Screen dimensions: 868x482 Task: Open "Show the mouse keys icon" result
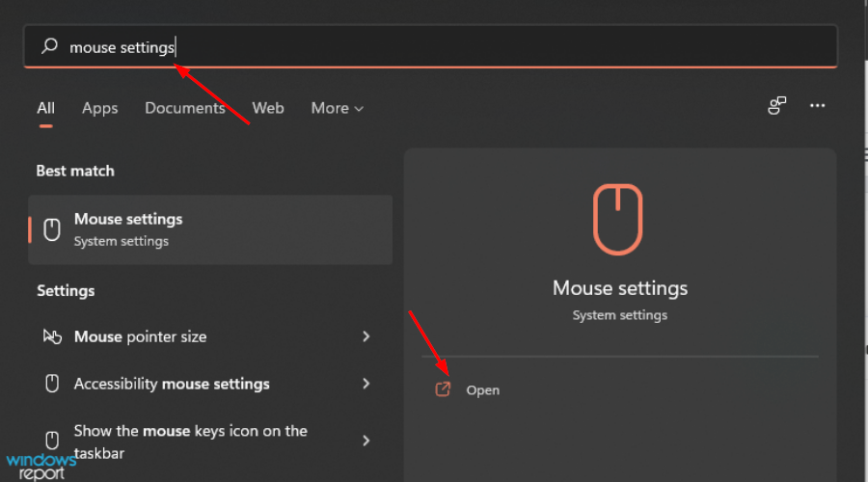(x=190, y=442)
